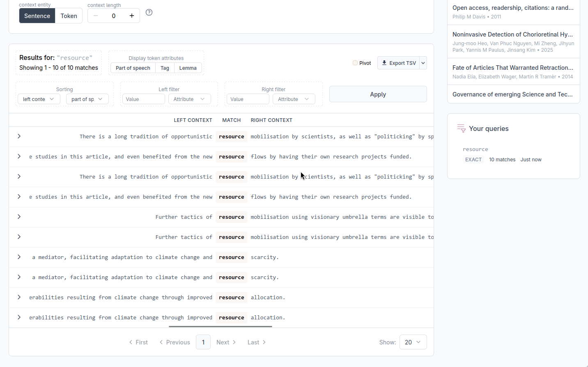
Task: Jump to the First page
Action: coord(138,342)
